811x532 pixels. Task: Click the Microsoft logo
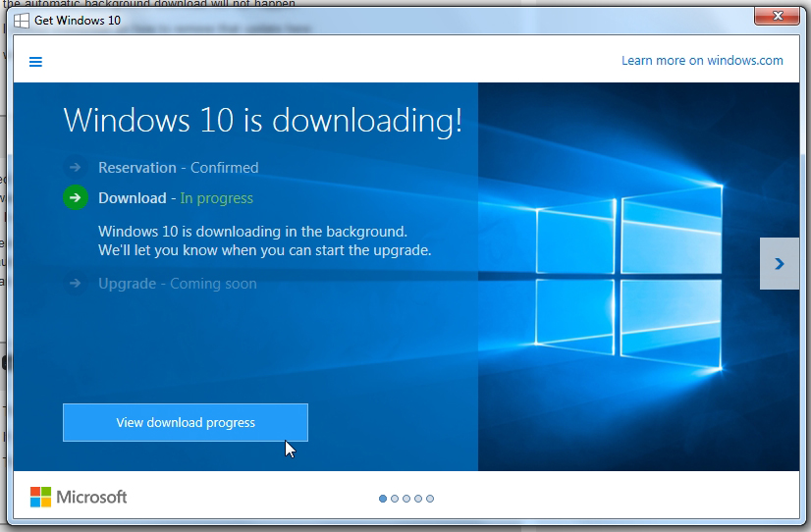click(x=79, y=497)
